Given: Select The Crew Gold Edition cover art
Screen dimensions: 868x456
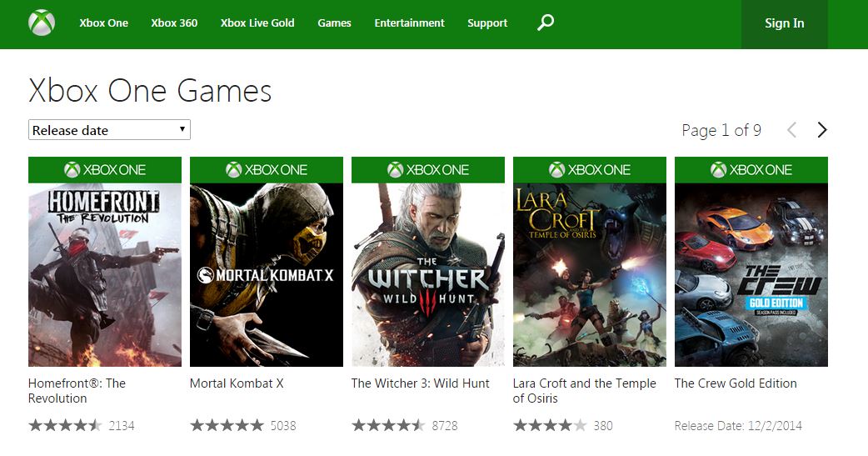Looking at the screenshot, I should (751, 275).
